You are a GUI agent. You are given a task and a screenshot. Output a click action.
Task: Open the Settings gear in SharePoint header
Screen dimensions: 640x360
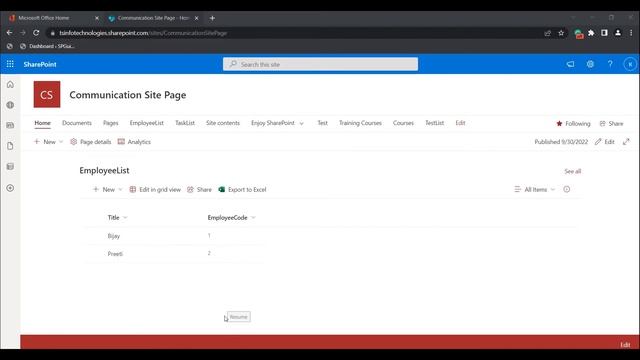coord(590,64)
